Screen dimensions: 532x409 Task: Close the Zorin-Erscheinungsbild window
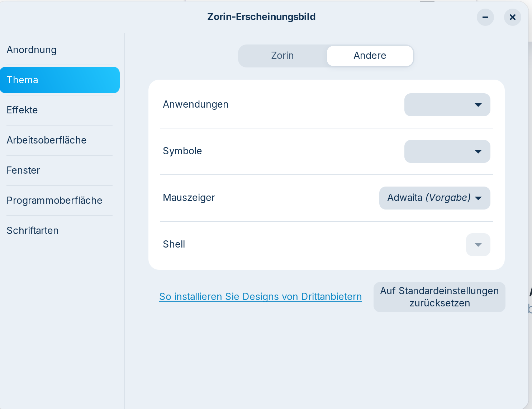(x=512, y=17)
